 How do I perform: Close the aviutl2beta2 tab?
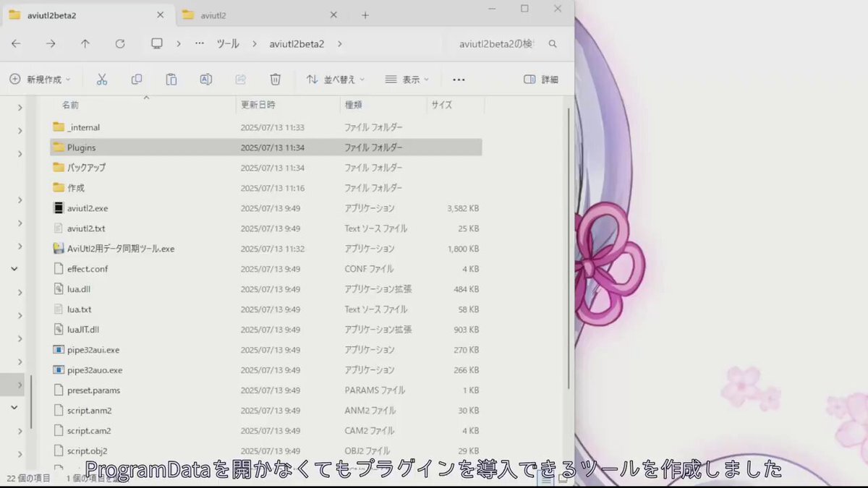tap(160, 14)
